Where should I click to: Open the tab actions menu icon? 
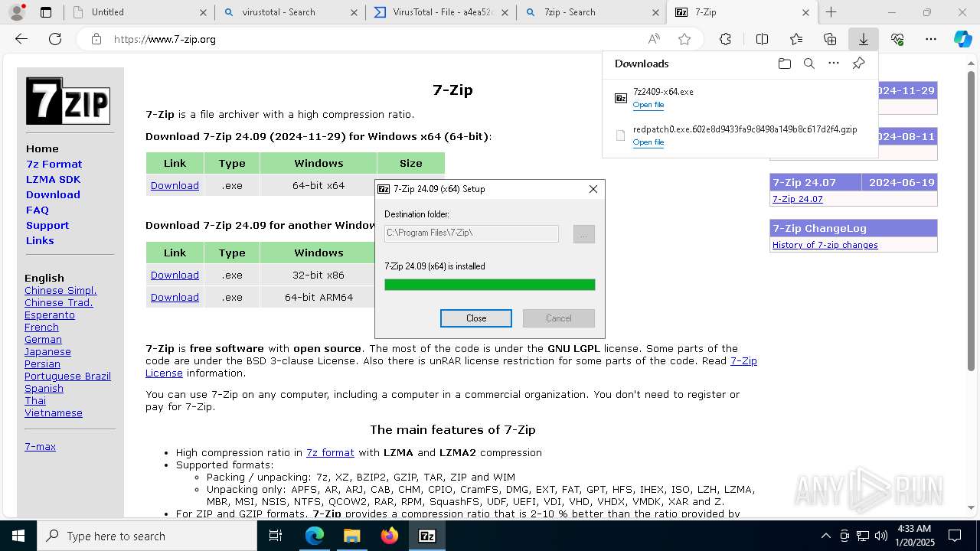[x=46, y=12]
